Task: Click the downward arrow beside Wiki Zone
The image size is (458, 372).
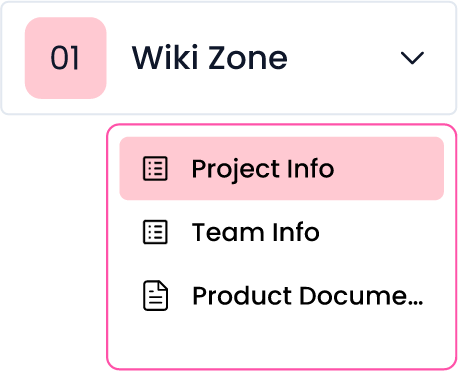Action: (x=412, y=58)
